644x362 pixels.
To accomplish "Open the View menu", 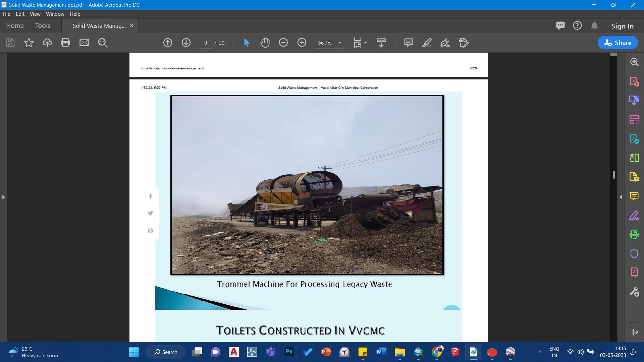I will [x=35, y=14].
